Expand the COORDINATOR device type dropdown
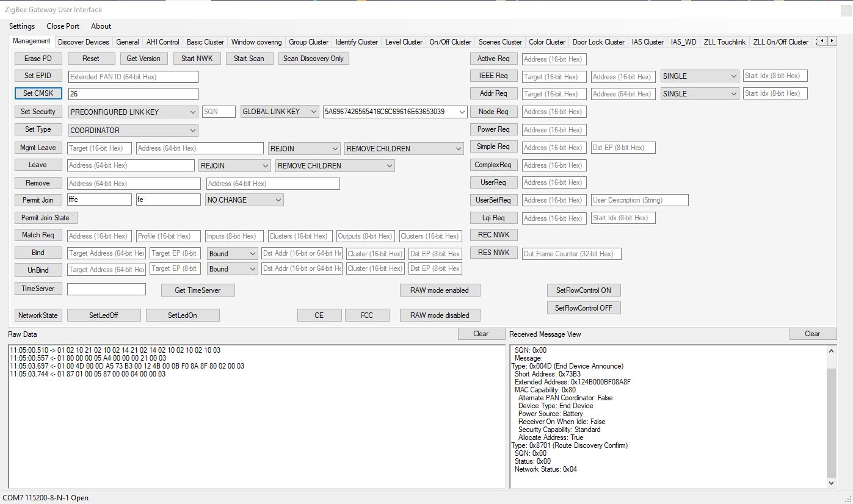This screenshot has width=853, height=504. tap(134, 130)
